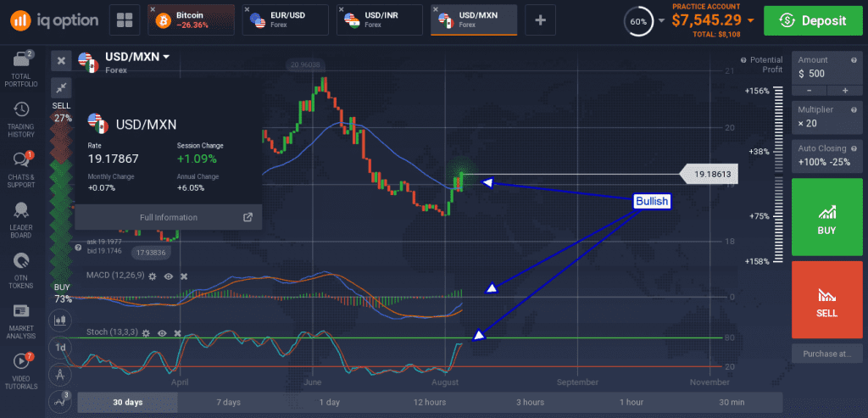
Task: Collapse the asset info panel with arrows icon
Action: [61, 87]
